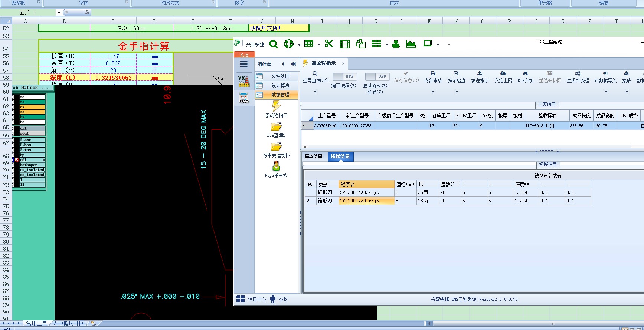Click the green copy documents icon
This screenshot has height=330, width=644.
pyautogui.click(x=360, y=44)
